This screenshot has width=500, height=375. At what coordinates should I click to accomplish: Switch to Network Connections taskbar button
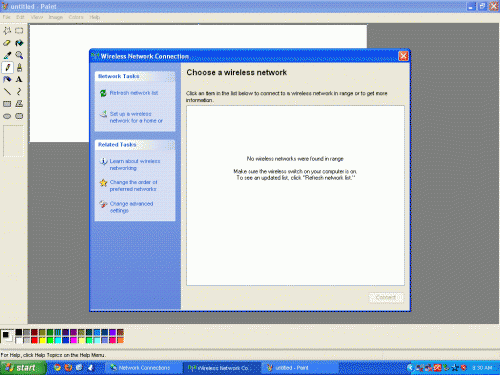144,368
